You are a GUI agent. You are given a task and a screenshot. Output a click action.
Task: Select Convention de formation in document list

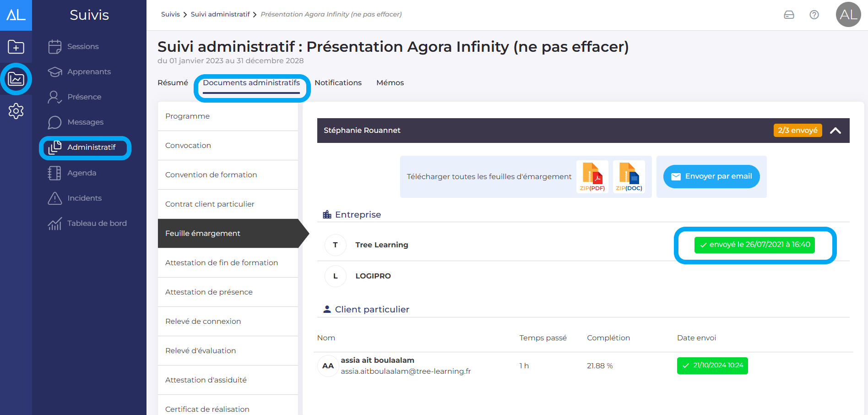pyautogui.click(x=211, y=175)
